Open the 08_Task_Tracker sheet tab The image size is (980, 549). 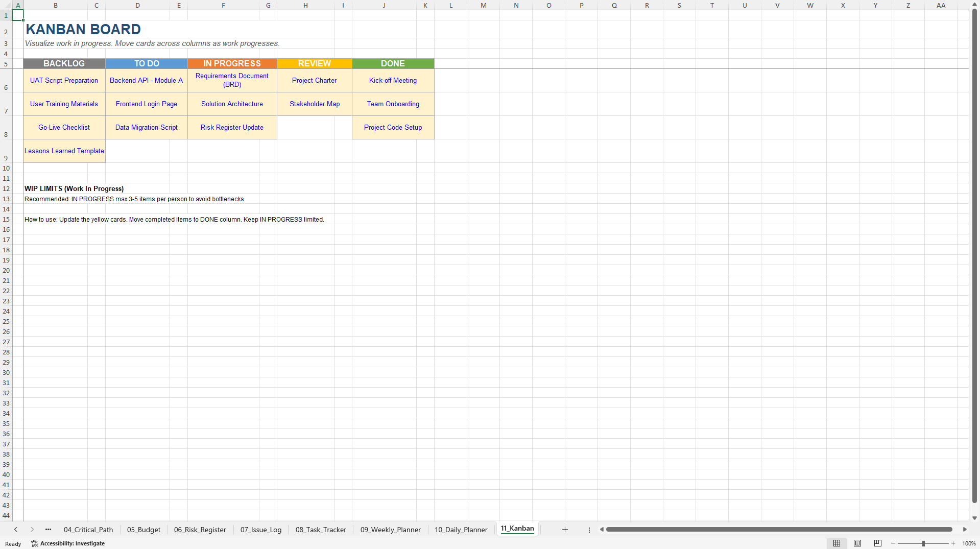click(x=321, y=530)
